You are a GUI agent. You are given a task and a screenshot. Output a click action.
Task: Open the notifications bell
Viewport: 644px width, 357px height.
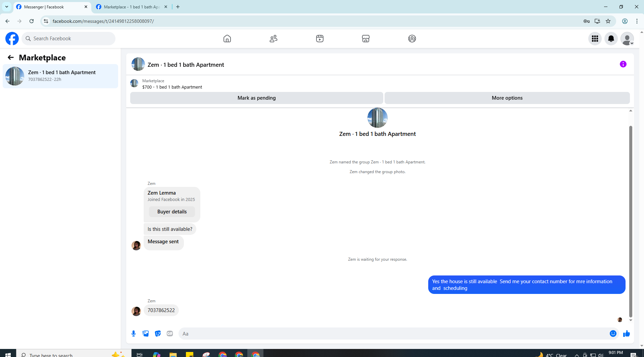point(611,39)
